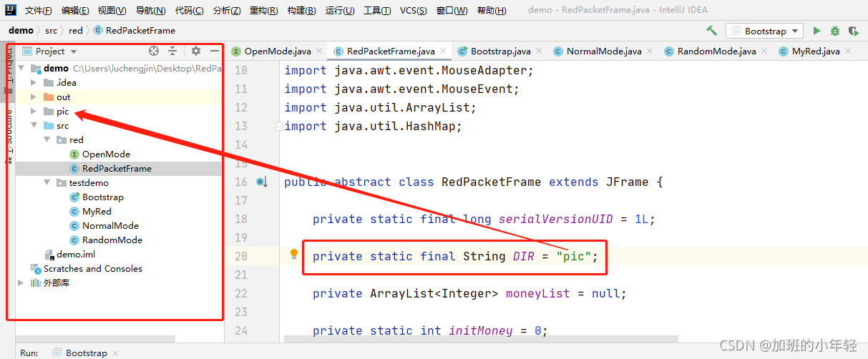
Task: Click the yellow lightbulb intention icon
Action: [293, 254]
